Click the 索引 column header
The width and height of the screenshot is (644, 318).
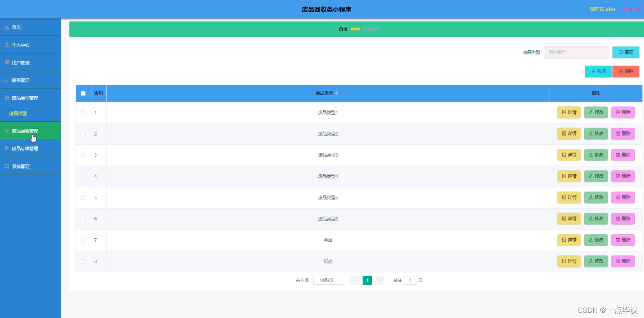98,94
